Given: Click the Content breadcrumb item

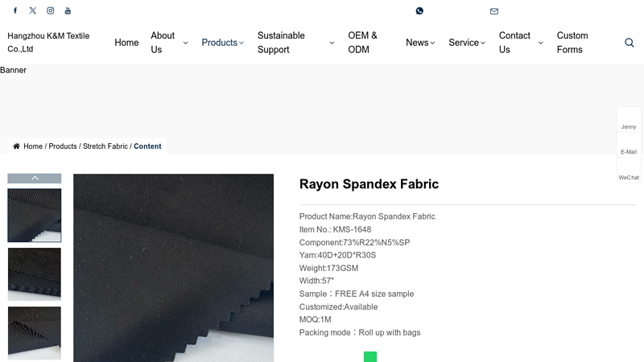Looking at the screenshot, I should coord(147,146).
